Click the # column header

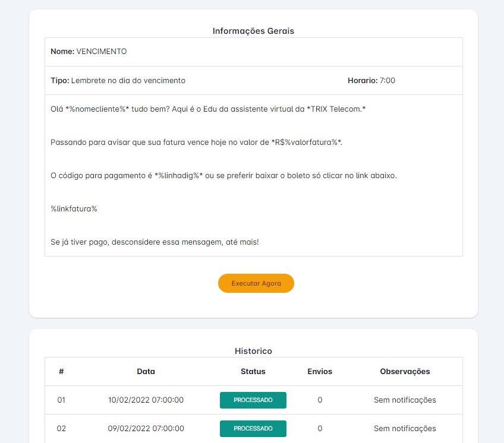(x=61, y=372)
